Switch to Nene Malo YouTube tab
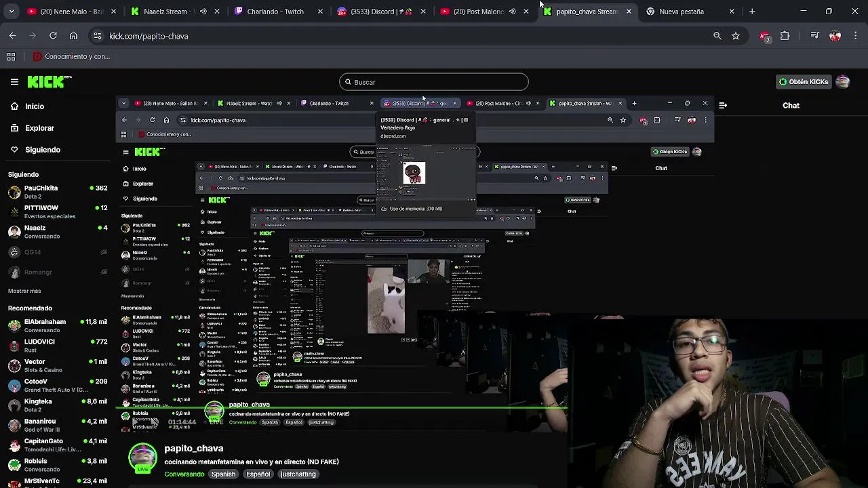868x488 pixels. [x=71, y=12]
